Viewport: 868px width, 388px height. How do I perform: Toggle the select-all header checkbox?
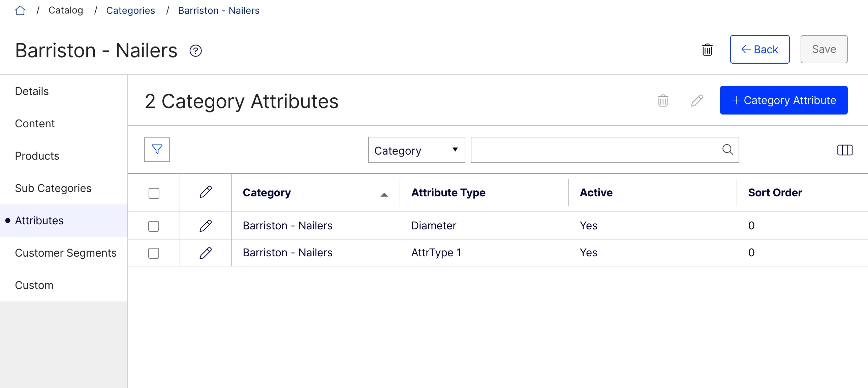(154, 193)
